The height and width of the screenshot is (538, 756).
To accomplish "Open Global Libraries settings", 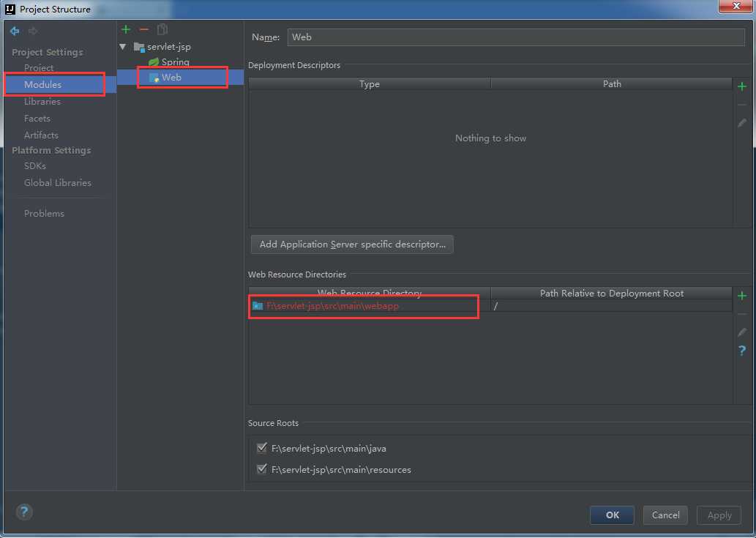I will coord(57,182).
